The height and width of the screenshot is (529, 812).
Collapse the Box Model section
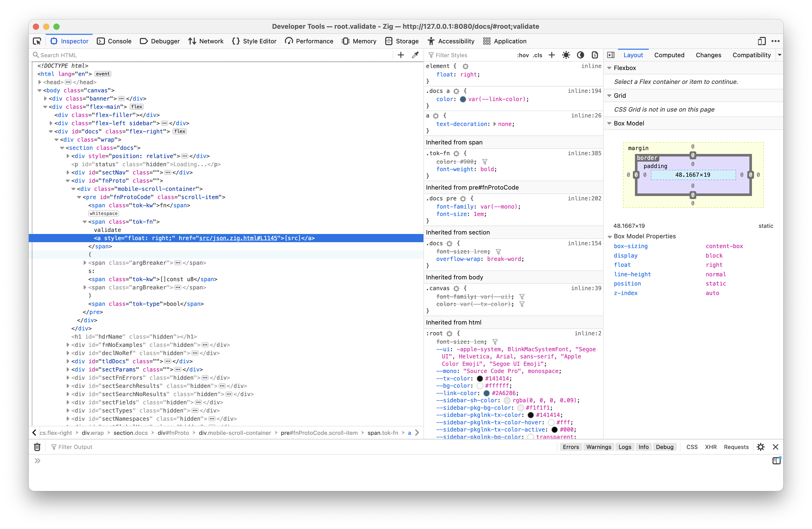(x=609, y=123)
